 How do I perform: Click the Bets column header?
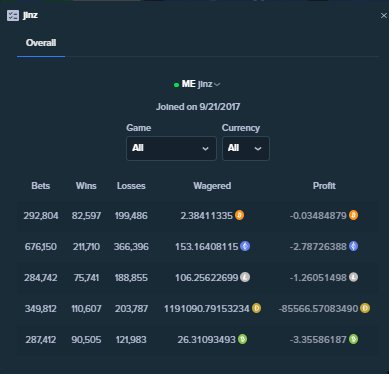41,186
